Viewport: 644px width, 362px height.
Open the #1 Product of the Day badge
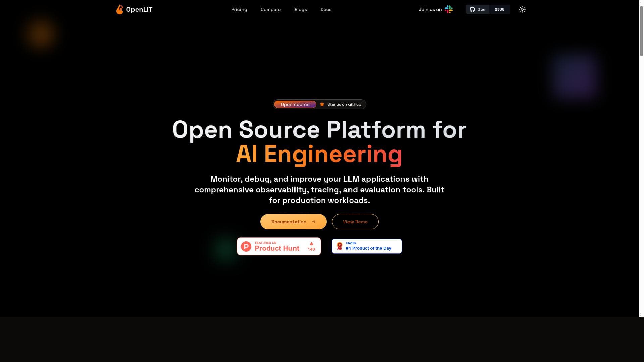[367, 246]
